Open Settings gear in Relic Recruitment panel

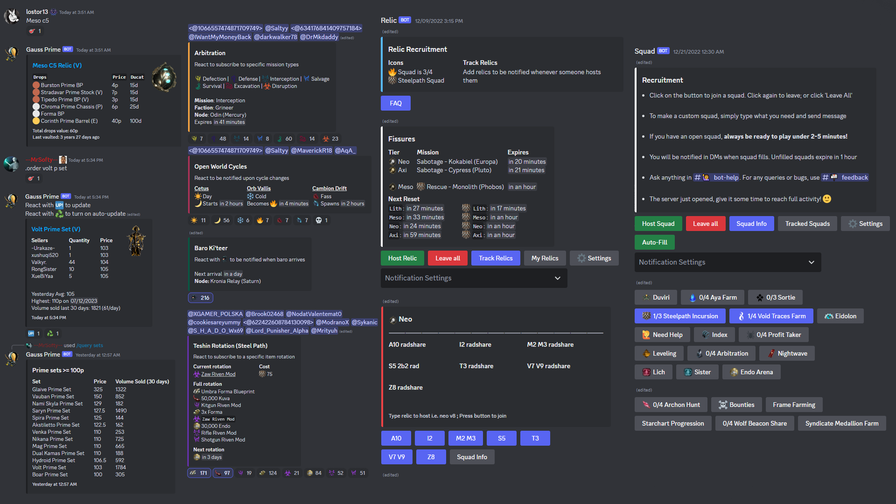[594, 258]
